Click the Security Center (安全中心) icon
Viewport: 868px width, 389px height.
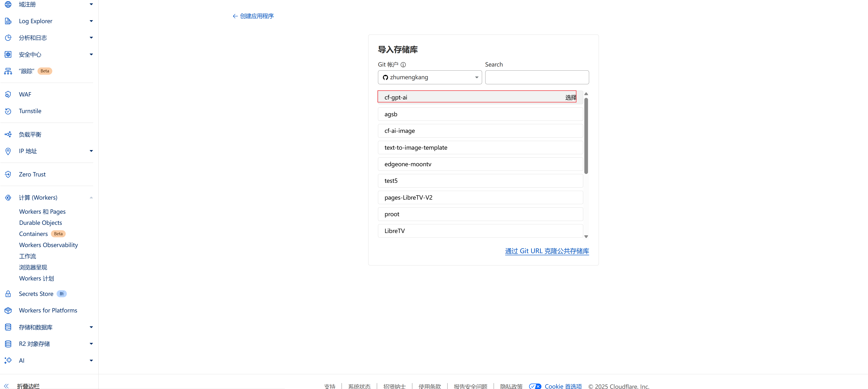pyautogui.click(x=8, y=55)
